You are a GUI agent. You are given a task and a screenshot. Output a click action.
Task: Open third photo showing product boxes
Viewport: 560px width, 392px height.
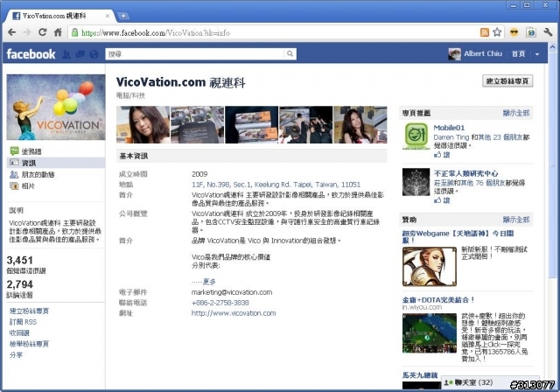(x=251, y=124)
